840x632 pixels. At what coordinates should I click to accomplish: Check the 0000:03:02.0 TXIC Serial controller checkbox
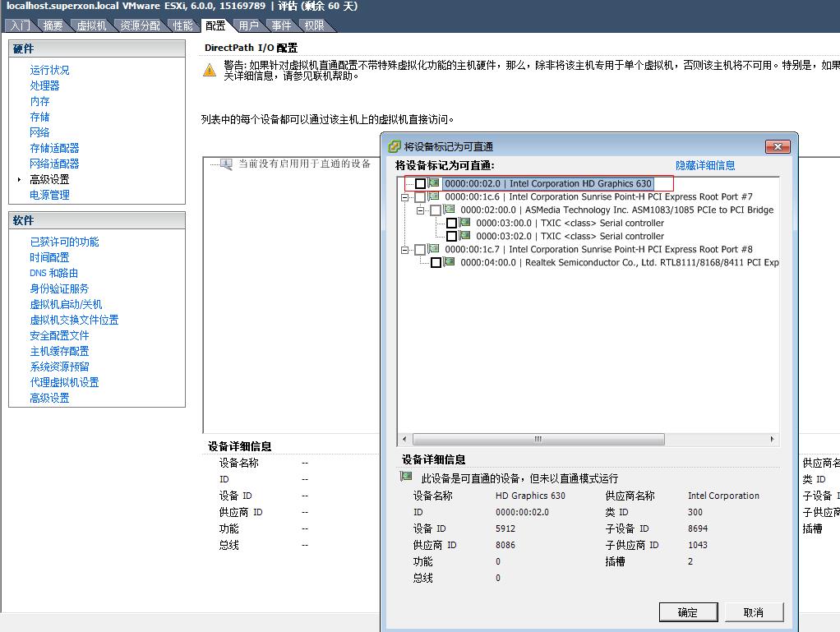[451, 236]
